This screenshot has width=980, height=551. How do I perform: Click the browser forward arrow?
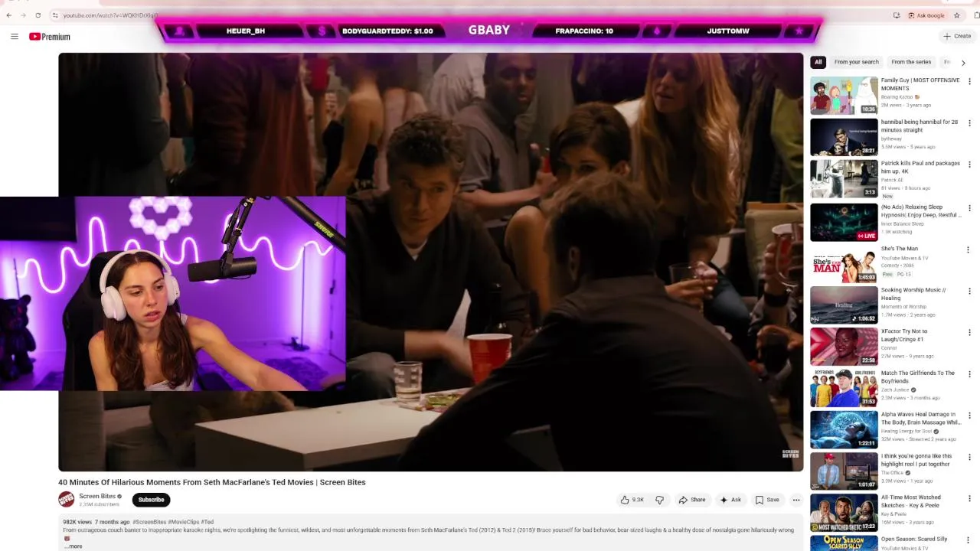tap(23, 15)
